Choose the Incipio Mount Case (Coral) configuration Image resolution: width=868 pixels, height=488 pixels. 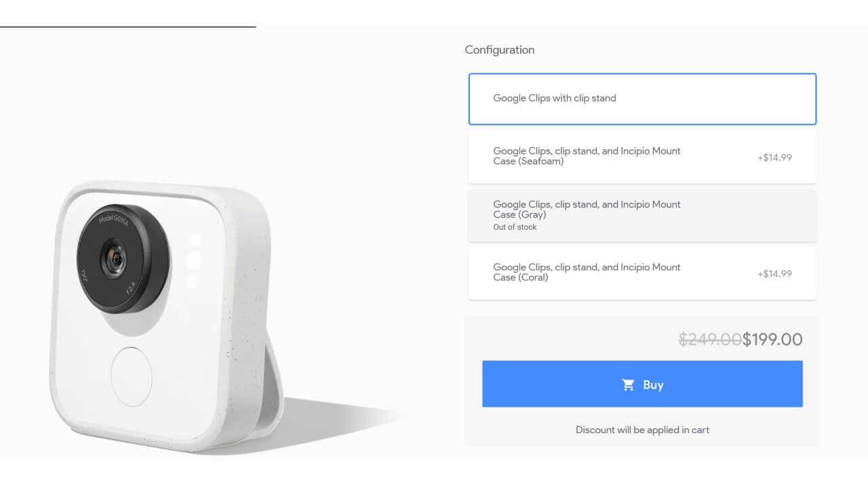642,272
